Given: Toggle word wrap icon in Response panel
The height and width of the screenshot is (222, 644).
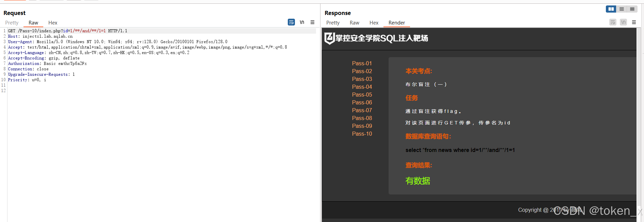Looking at the screenshot, I should pos(613,22).
